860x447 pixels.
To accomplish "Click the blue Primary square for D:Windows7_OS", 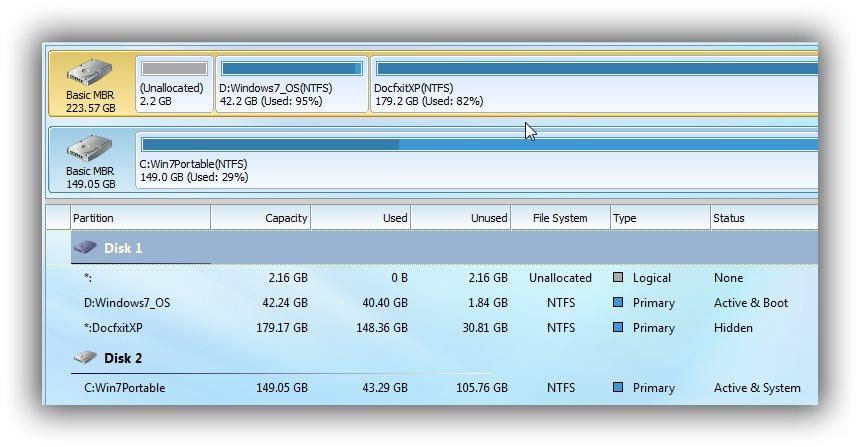I will [x=618, y=303].
